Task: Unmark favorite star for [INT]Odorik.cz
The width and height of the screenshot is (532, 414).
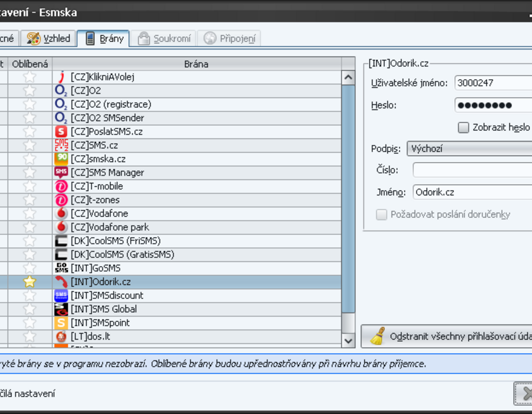Action: click(30, 282)
